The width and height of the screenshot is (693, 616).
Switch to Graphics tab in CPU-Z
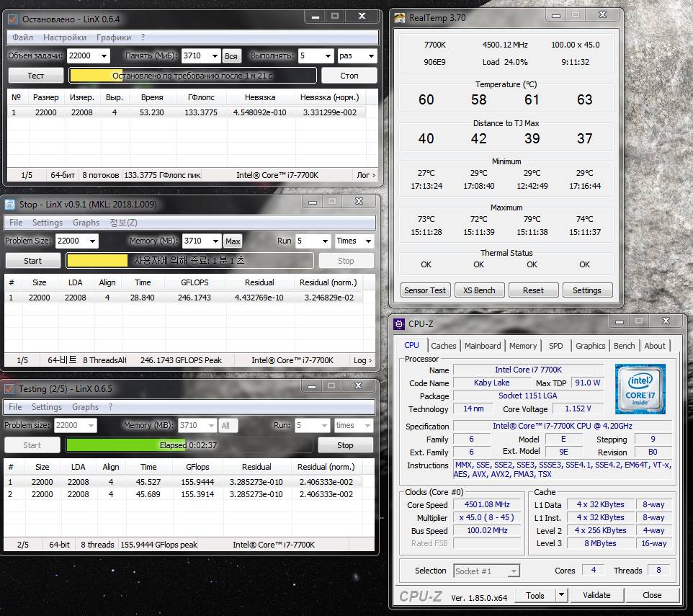coord(590,346)
